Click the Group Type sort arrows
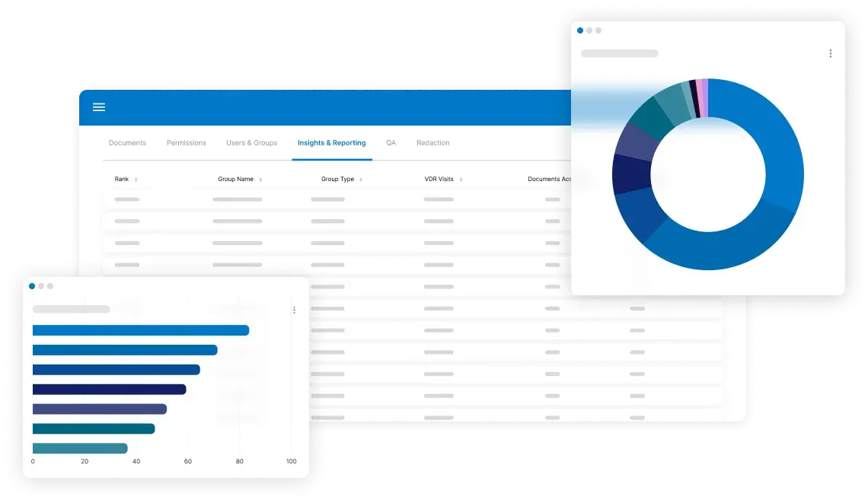This screenshot has width=868, height=503. tap(361, 180)
